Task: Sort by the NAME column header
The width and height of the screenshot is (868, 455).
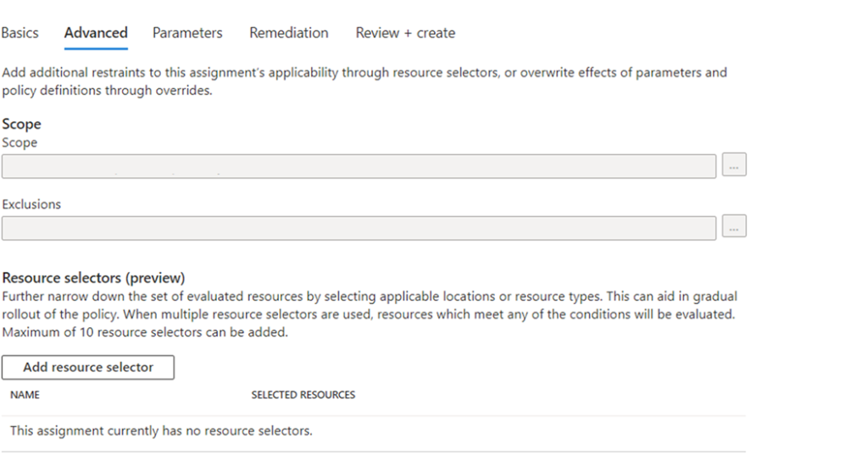Action: tap(25, 395)
